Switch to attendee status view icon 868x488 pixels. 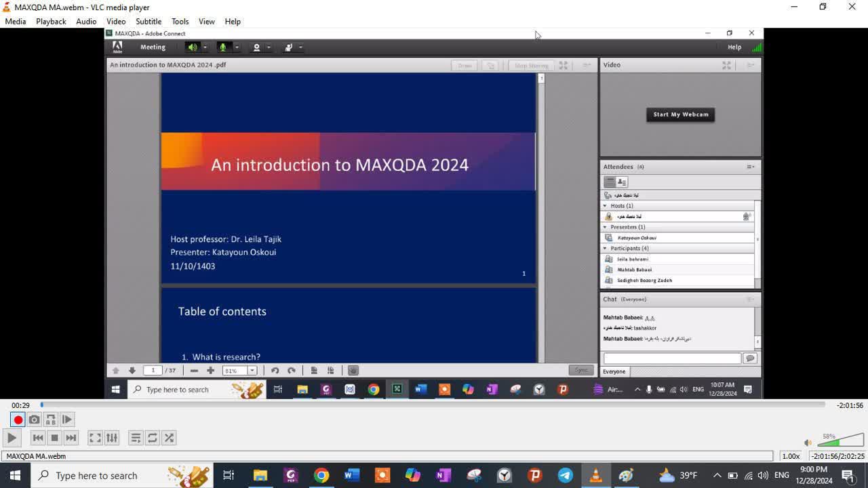point(622,182)
